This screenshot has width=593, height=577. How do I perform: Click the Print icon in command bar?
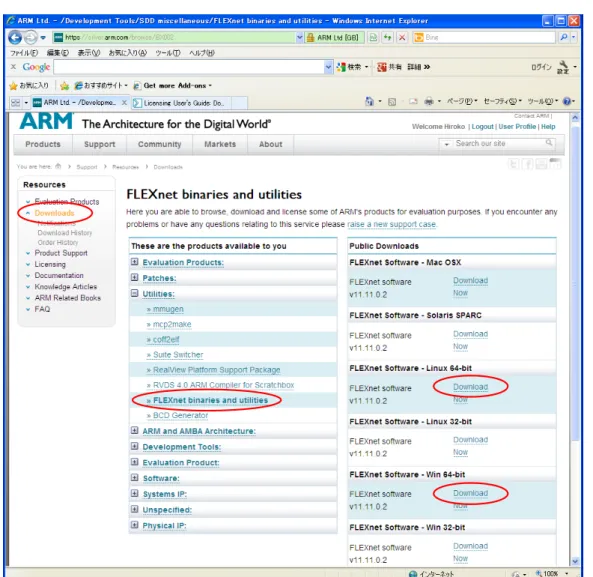428,101
